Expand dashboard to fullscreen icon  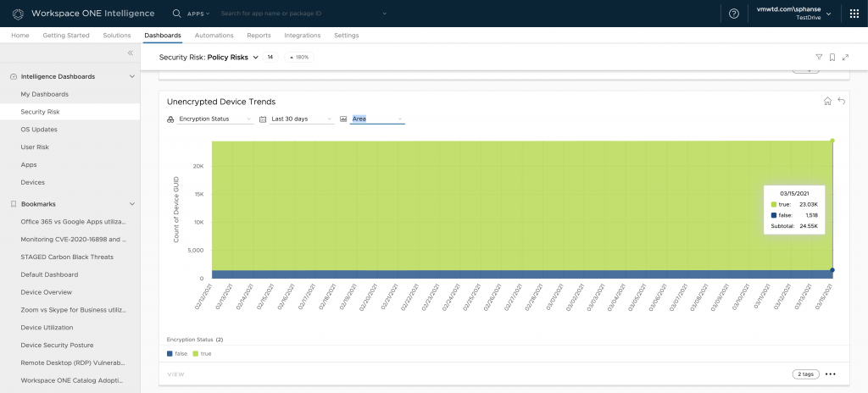coord(845,57)
